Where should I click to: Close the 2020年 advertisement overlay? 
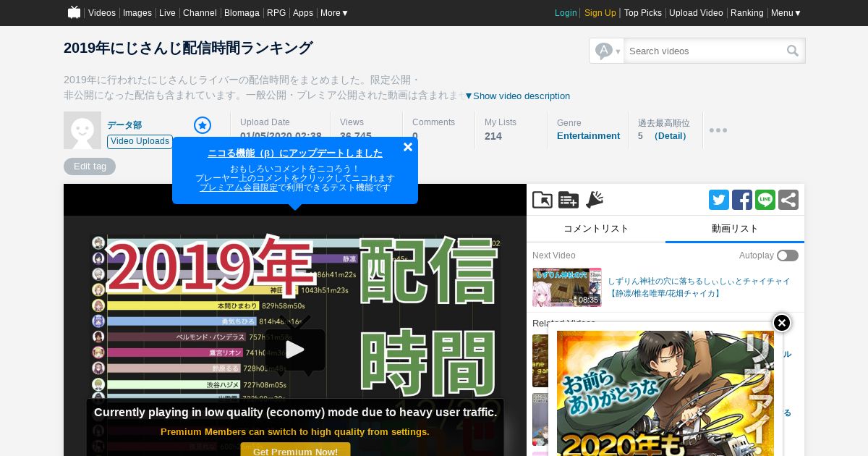tap(782, 323)
